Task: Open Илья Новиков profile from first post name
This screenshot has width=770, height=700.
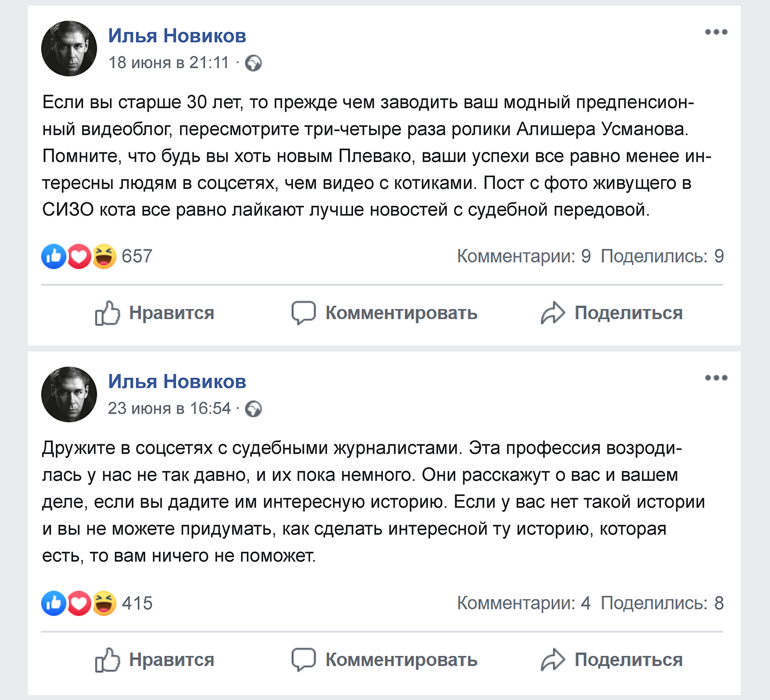Action: (x=177, y=36)
